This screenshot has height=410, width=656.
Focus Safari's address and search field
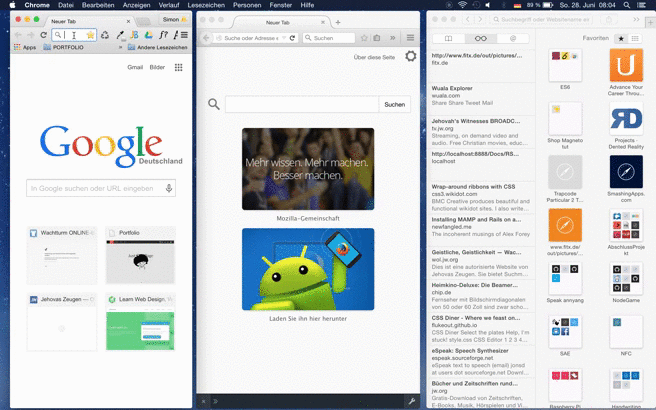[x=542, y=19]
